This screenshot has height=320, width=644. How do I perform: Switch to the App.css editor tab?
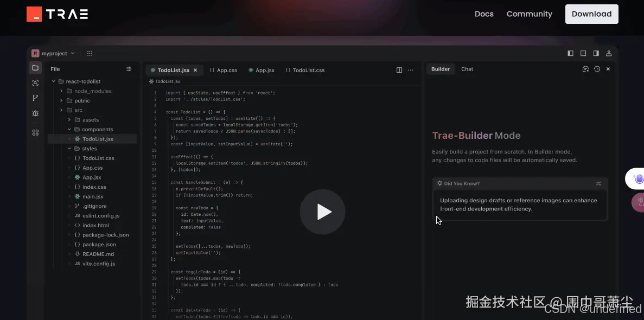[224, 71]
